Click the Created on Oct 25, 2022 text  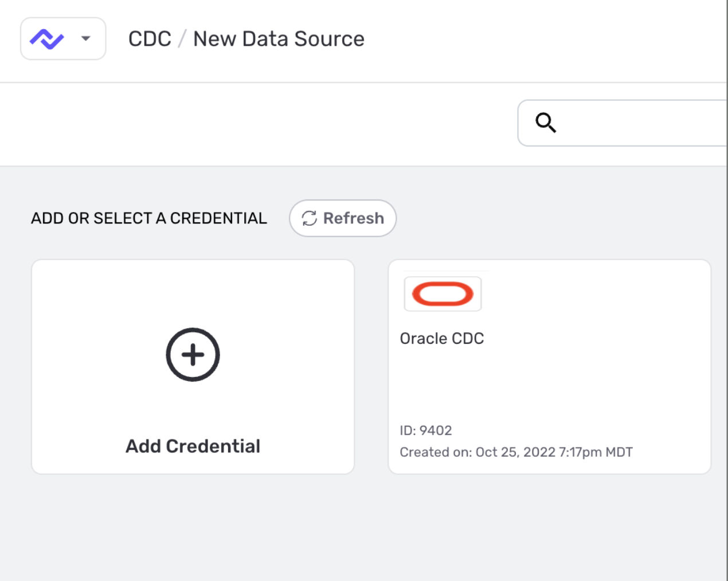pyautogui.click(x=516, y=452)
